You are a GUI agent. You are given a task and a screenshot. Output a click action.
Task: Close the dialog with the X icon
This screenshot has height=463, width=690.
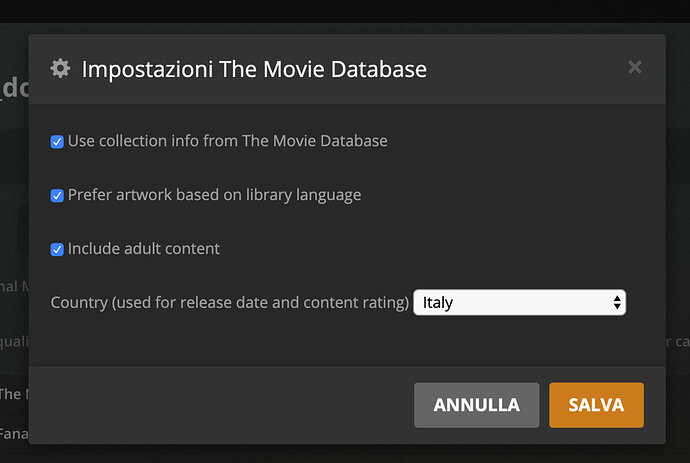pos(634,68)
